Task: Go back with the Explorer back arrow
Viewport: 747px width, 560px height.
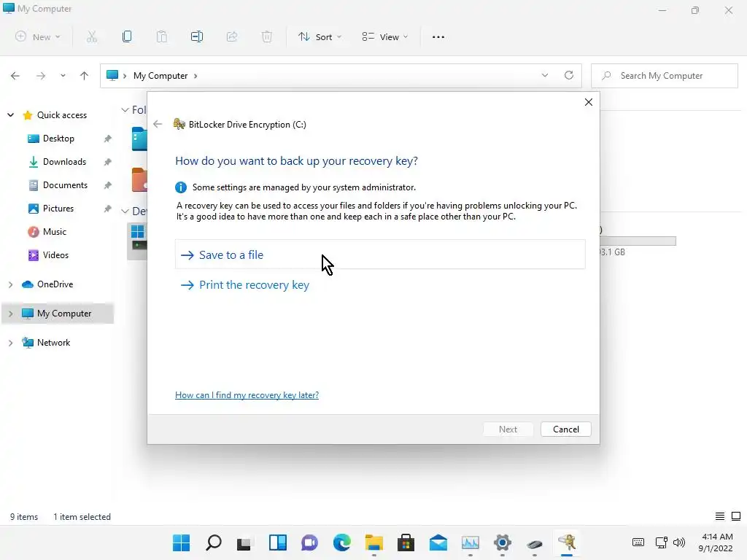Action: (x=15, y=76)
